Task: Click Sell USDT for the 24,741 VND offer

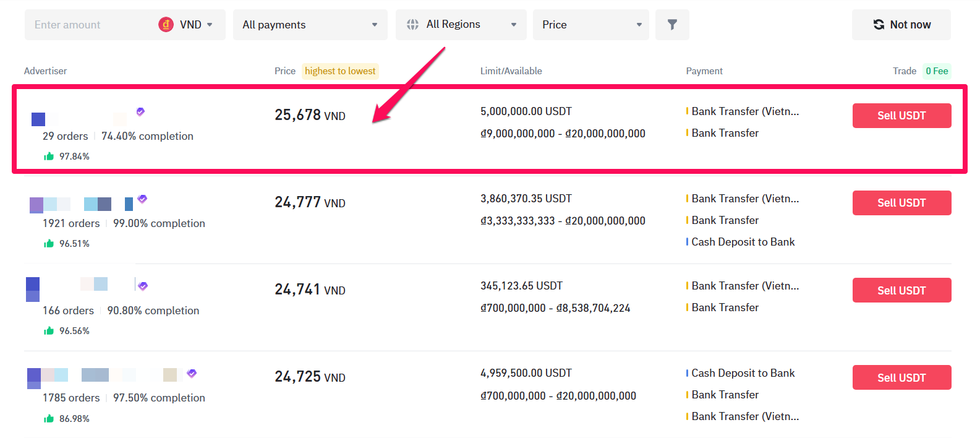Action: pos(901,290)
